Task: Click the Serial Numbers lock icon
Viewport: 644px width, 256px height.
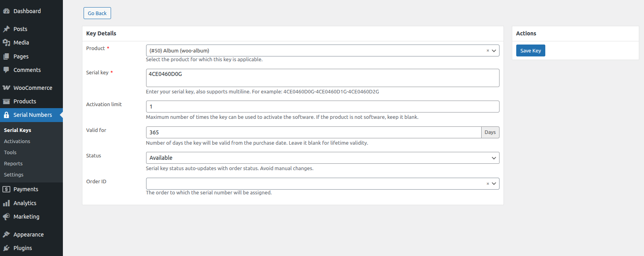Action: [x=6, y=115]
